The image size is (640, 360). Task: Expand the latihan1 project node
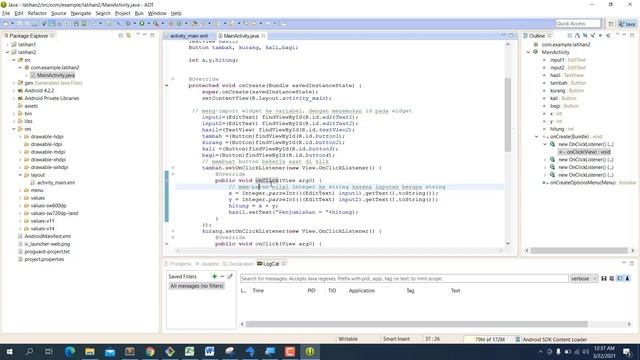coord(7,44)
